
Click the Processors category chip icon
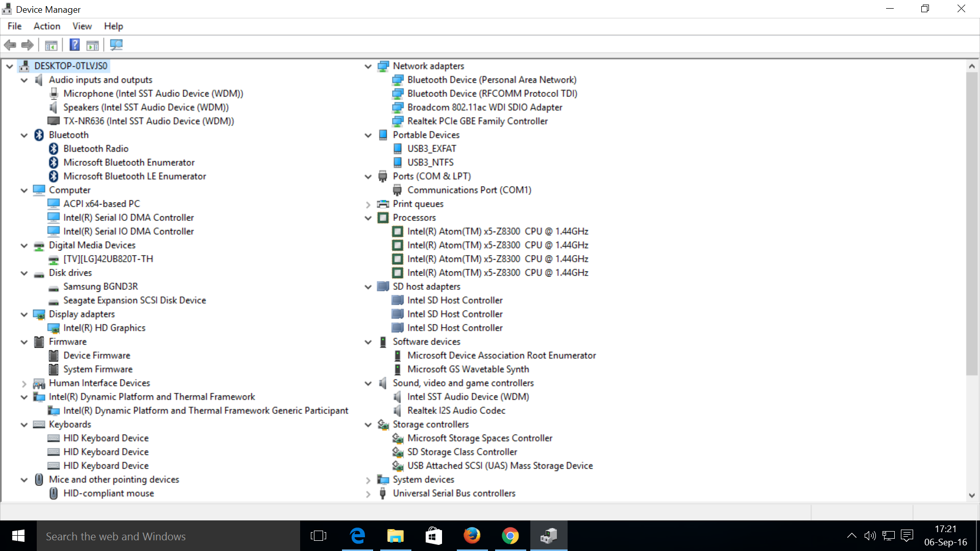click(383, 217)
